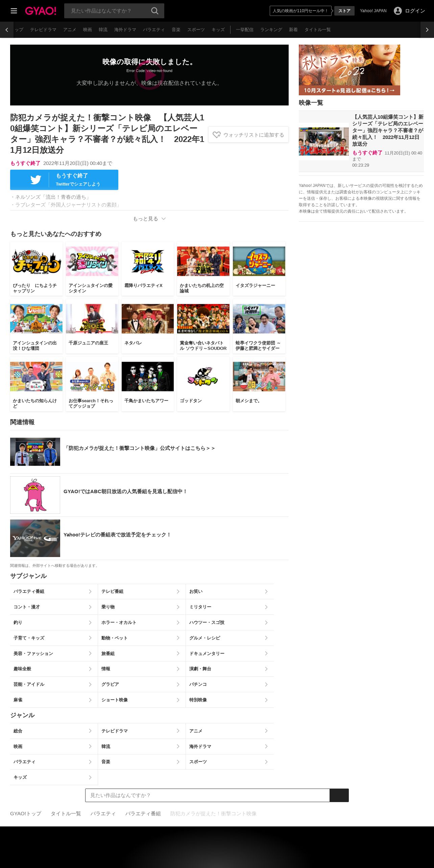Open the 秋ドラマ特集 2022 banner
Viewport: 434px width, 868px height.
point(349,70)
